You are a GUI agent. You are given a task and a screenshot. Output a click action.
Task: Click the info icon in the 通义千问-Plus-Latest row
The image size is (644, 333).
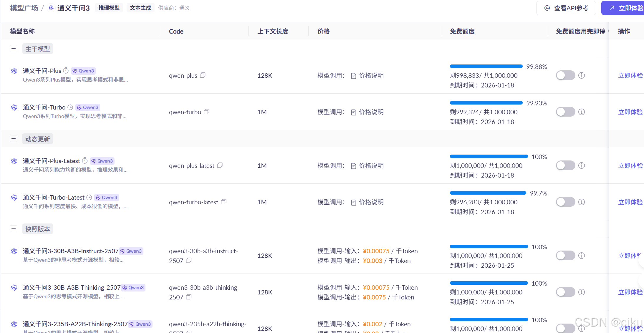(x=582, y=165)
